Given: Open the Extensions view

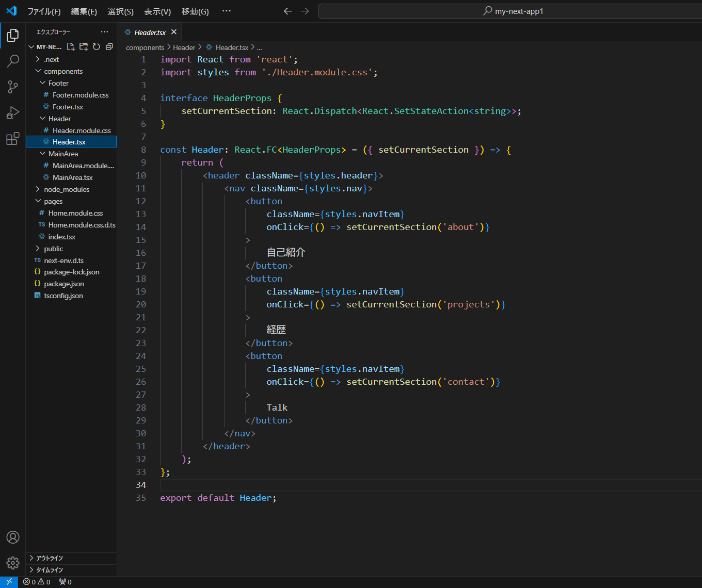Looking at the screenshot, I should 13,139.
